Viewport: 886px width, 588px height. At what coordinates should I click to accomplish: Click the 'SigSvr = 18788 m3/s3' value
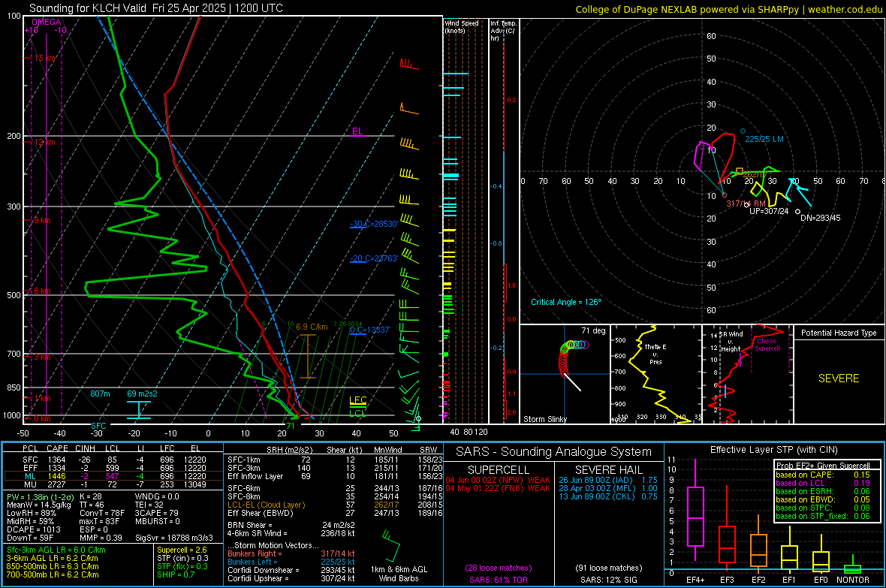click(174, 538)
